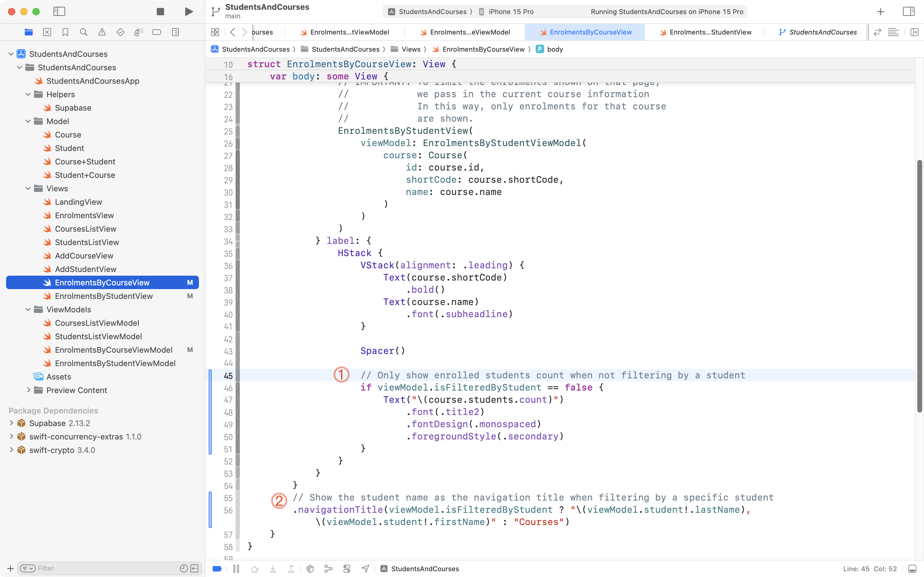Simulate location with the arrow icon

point(365,569)
